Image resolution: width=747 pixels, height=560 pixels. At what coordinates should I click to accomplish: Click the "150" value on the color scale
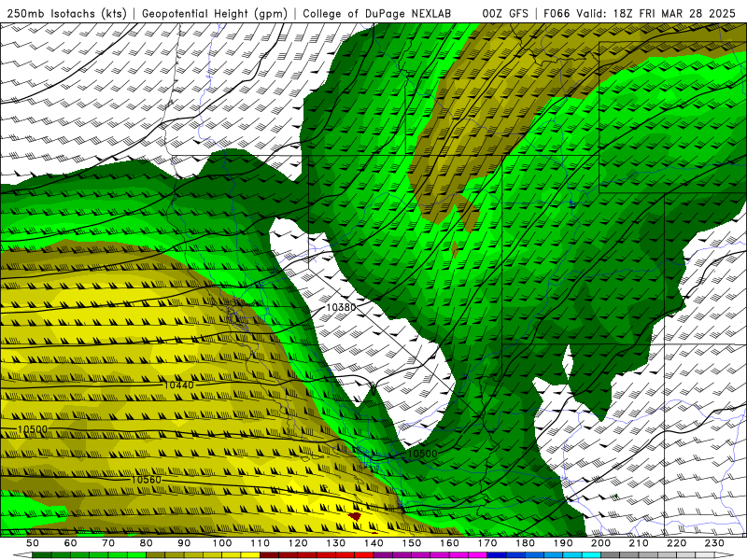[x=412, y=543]
